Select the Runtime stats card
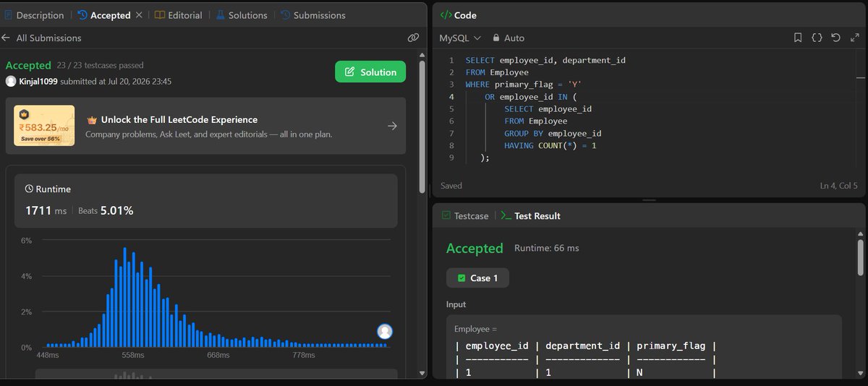 click(x=206, y=201)
